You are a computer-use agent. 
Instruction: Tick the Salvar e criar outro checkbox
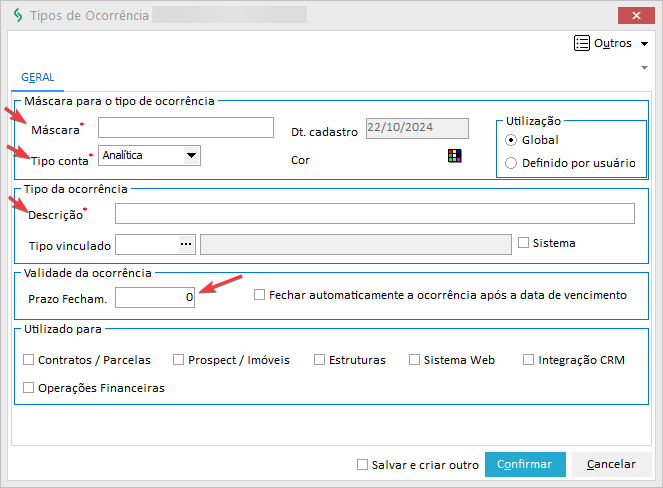coord(363,465)
